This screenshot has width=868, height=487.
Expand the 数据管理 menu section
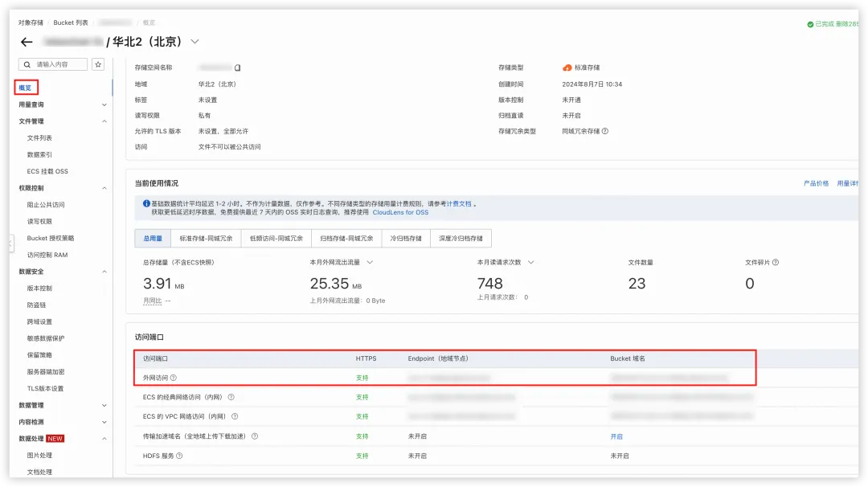click(x=104, y=406)
